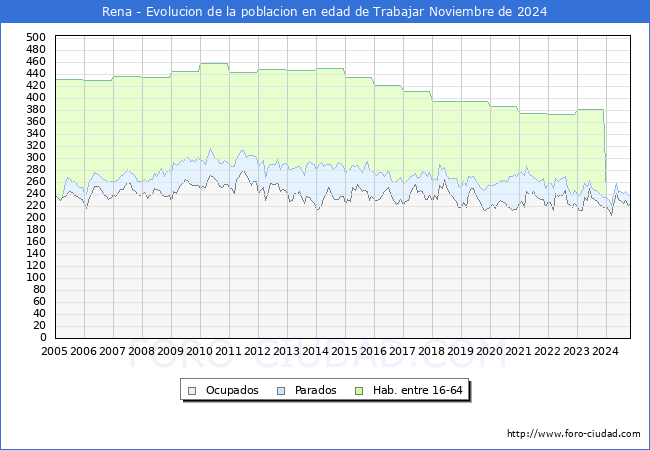Click the 2015 x-axis year label

pos(344,351)
